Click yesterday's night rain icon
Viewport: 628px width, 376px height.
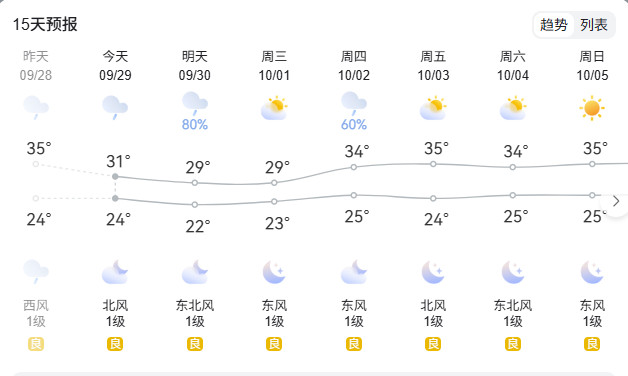[36, 271]
